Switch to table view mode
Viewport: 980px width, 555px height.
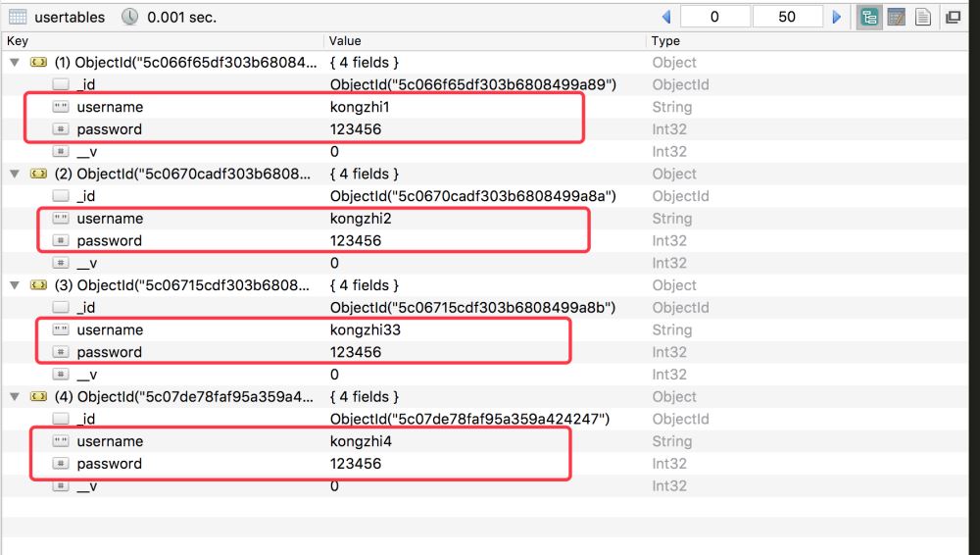click(x=895, y=17)
